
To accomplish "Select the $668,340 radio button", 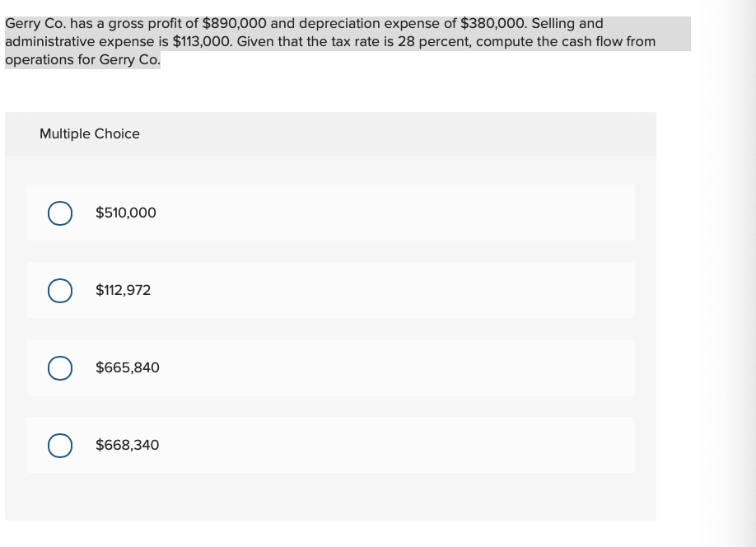I will pos(58,446).
